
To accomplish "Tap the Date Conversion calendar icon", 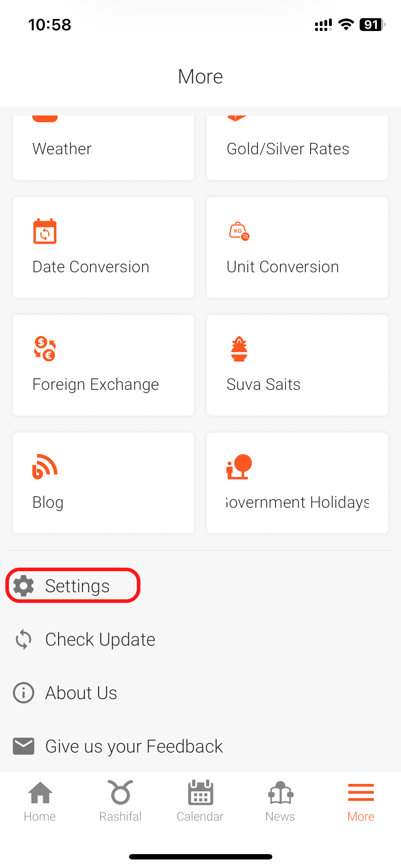I will pos(45,231).
